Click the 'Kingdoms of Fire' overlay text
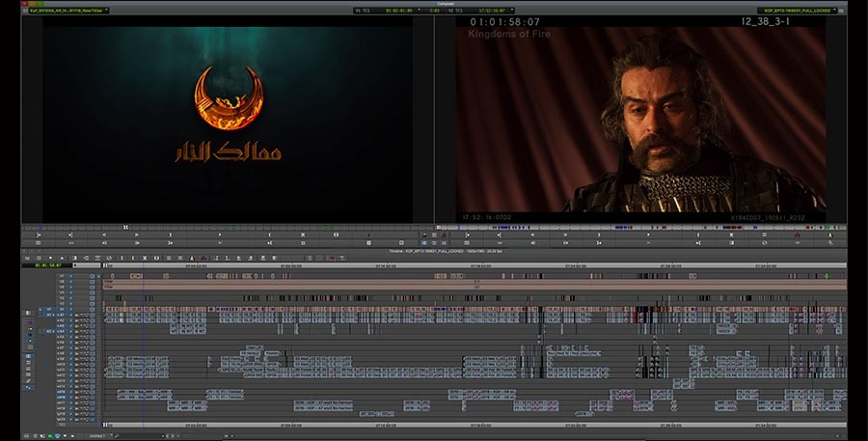The height and width of the screenshot is (441, 868). click(509, 34)
